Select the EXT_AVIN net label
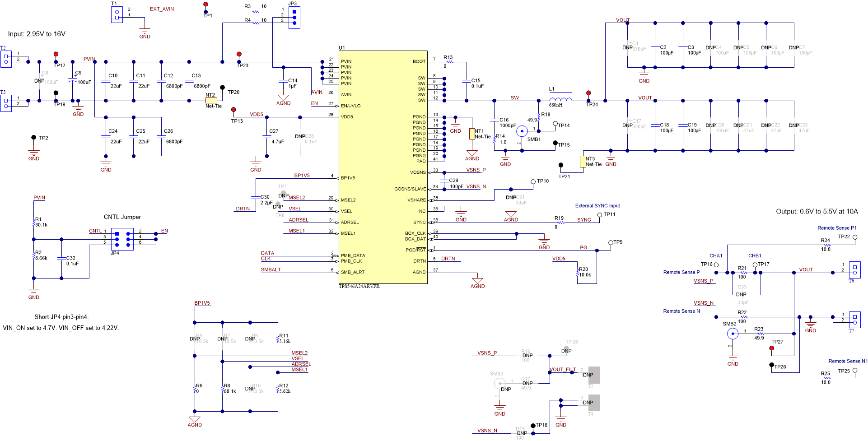The width and height of the screenshot is (868, 441). [161, 9]
